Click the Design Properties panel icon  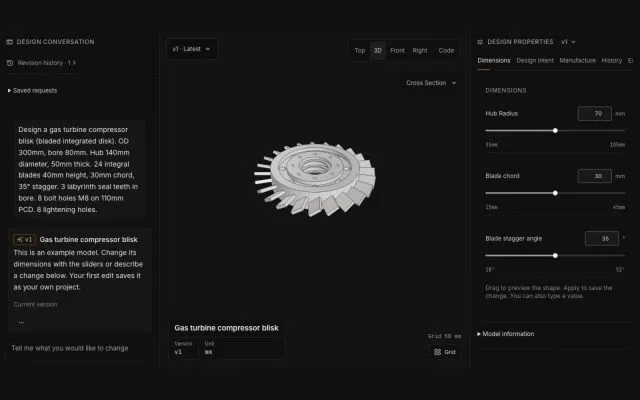coord(480,42)
